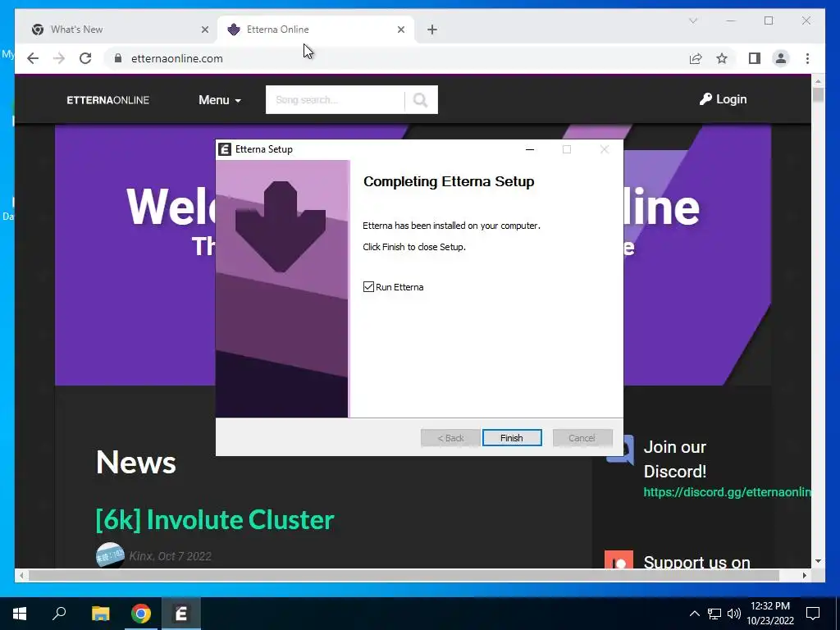Go forward in Chrome
This screenshot has width=840, height=630.
coord(59,58)
